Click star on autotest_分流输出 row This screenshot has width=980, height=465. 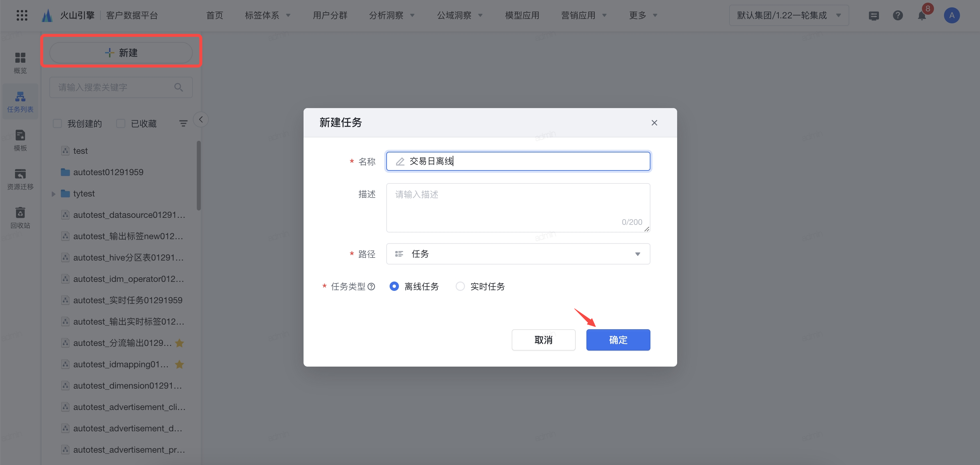[x=179, y=343]
